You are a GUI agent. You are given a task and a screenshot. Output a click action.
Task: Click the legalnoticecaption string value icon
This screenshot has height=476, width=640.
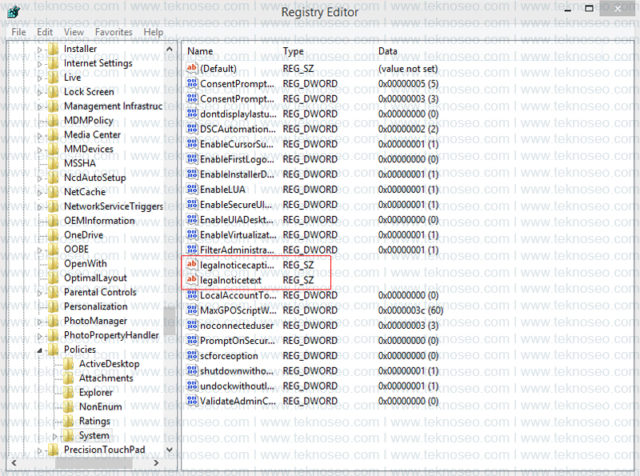[x=192, y=265]
